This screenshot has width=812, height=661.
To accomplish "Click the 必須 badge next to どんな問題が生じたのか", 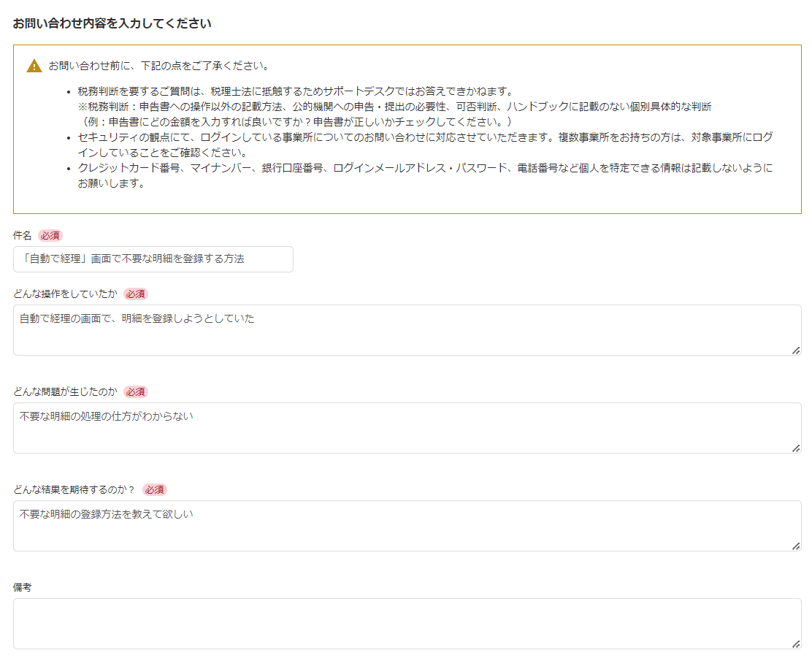I will (136, 392).
